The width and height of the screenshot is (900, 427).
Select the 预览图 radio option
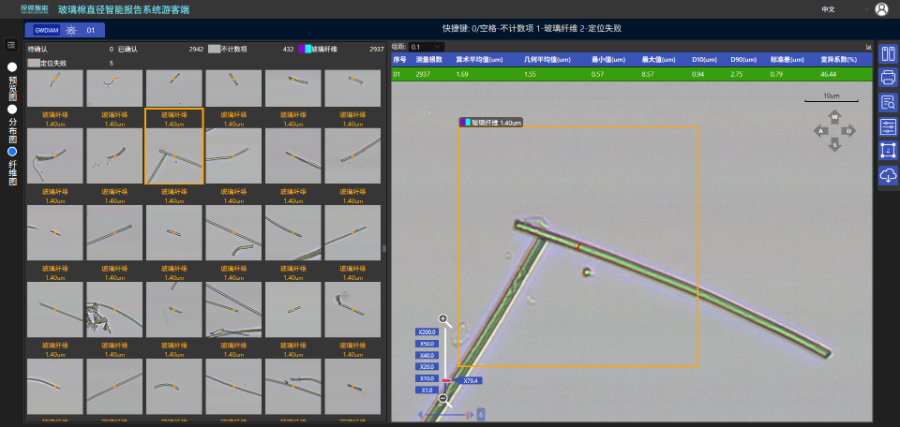[x=12, y=67]
